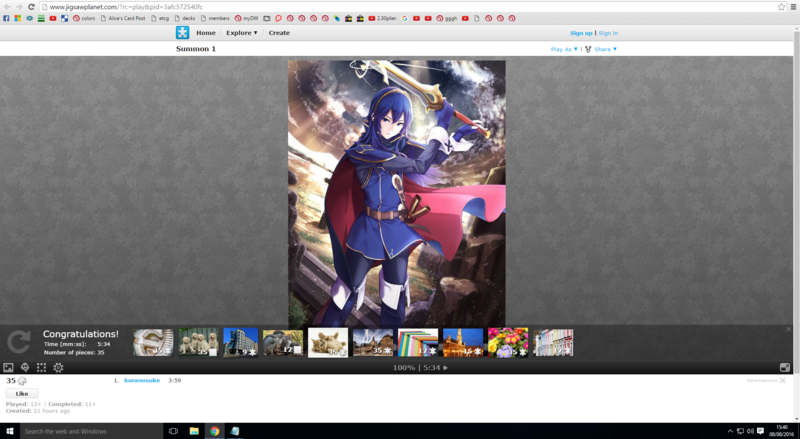Open the 'colors' bookmark

[x=84, y=18]
